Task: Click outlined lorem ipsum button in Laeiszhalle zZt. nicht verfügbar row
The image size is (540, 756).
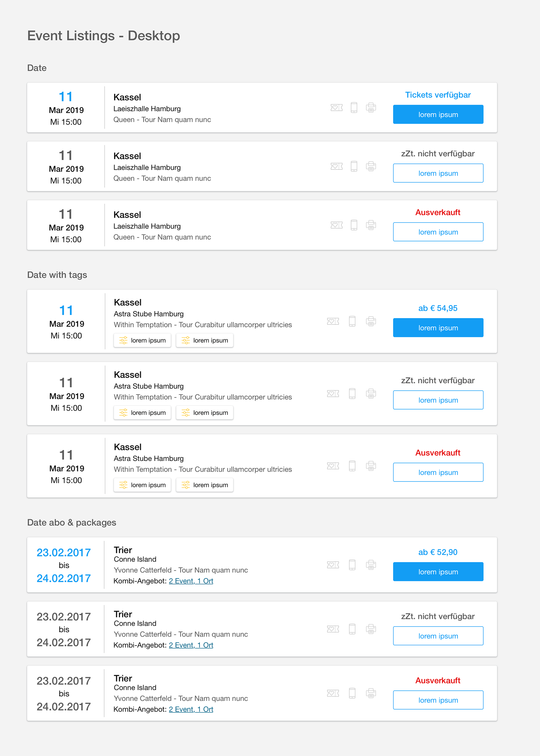Action: pyautogui.click(x=438, y=173)
